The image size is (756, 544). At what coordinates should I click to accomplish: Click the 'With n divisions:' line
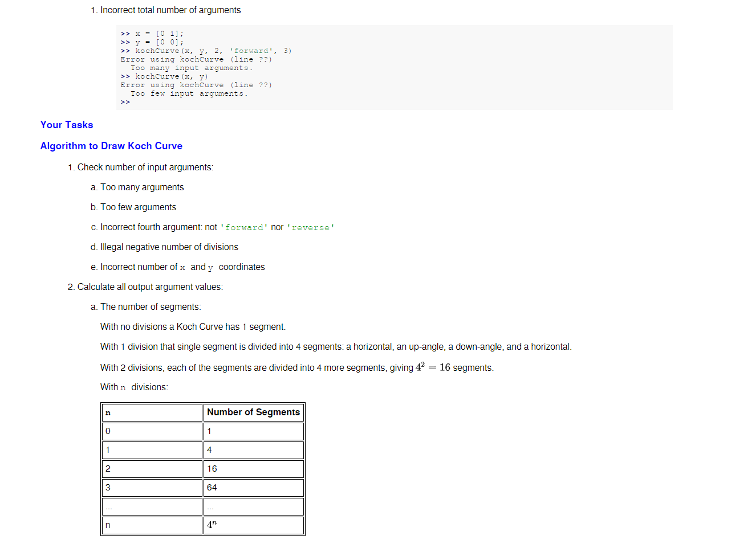tap(134, 387)
